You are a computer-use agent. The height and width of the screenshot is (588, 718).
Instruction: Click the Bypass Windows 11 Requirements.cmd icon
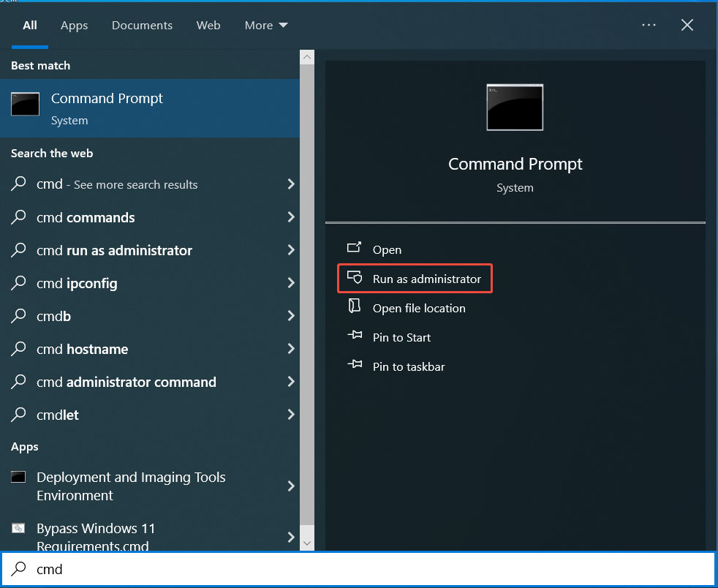[x=18, y=528]
